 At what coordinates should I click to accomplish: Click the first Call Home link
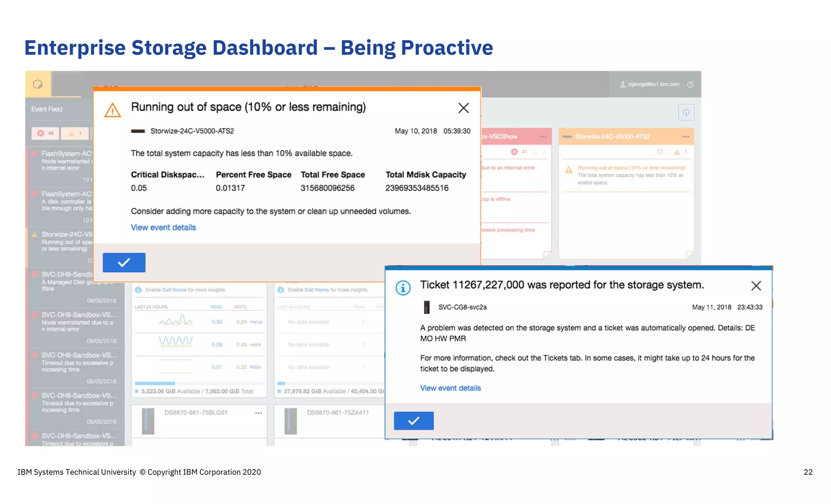(174, 290)
